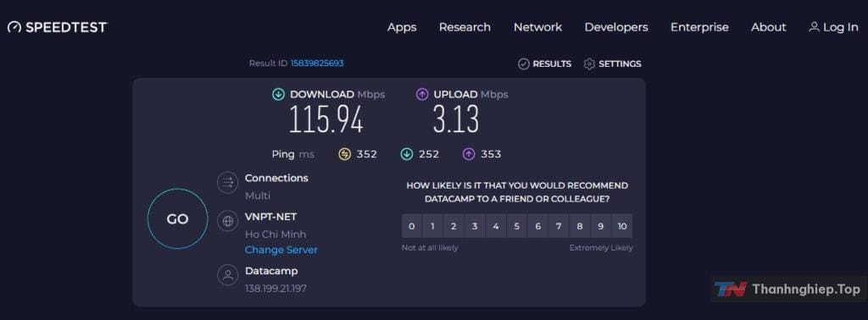Viewport: 868px width, 320px height.
Task: Click the Ping ms label
Action: click(292, 154)
